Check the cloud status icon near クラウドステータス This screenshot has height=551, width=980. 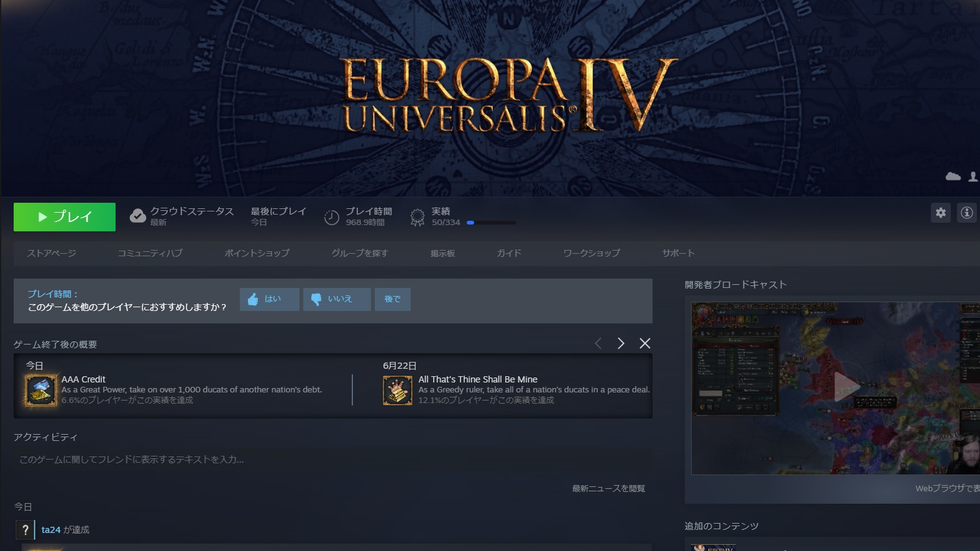click(137, 216)
